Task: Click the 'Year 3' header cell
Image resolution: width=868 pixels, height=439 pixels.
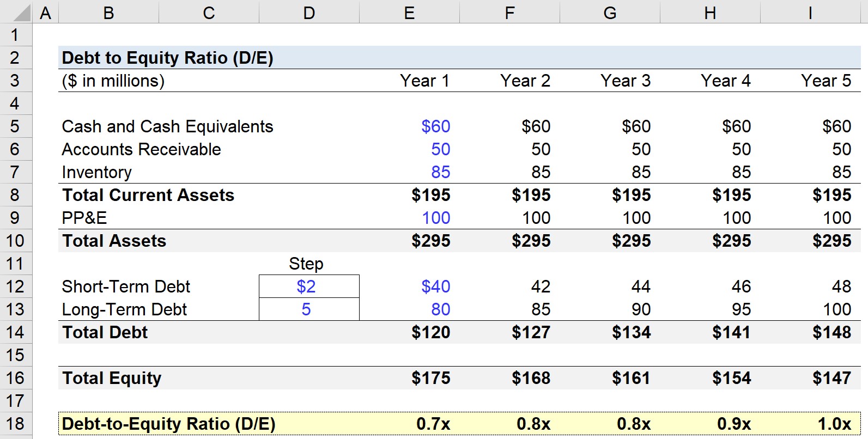Action: (626, 81)
